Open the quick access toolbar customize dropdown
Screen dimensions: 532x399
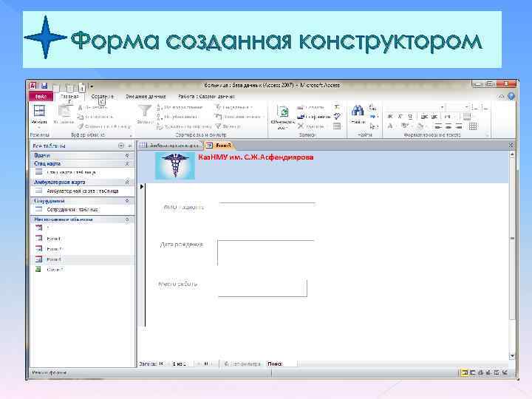92,86
